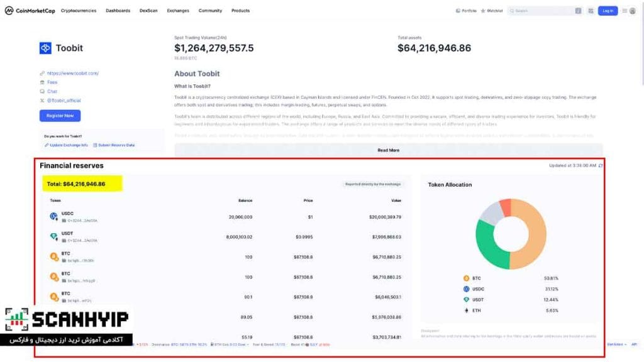Click ETH icon in Token Allocation legend
The width and height of the screenshot is (644, 362).
pos(466,310)
